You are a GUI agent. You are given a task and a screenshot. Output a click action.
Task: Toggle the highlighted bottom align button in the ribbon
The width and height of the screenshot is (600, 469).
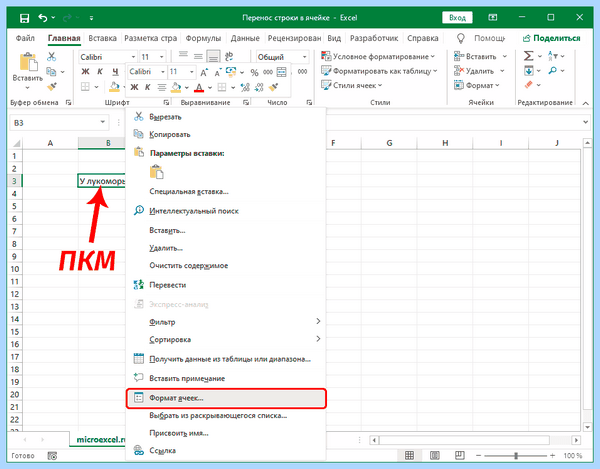click(x=213, y=57)
